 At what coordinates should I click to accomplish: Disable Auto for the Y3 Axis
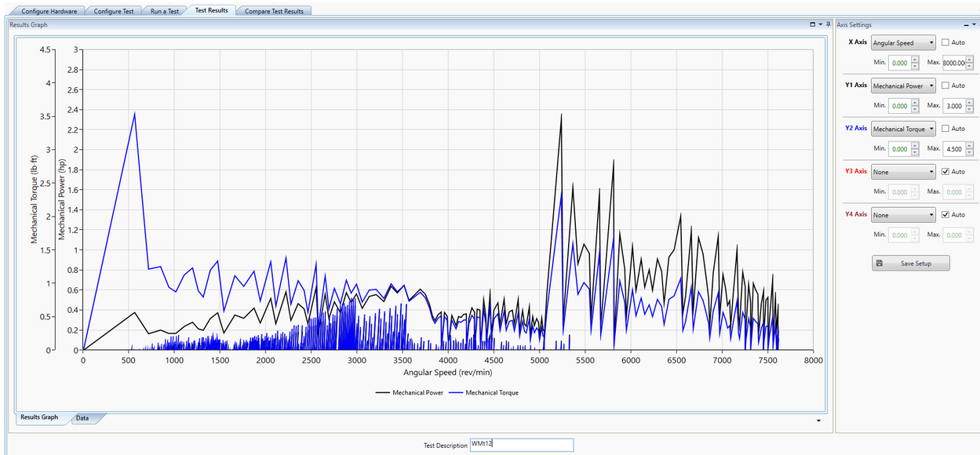945,171
